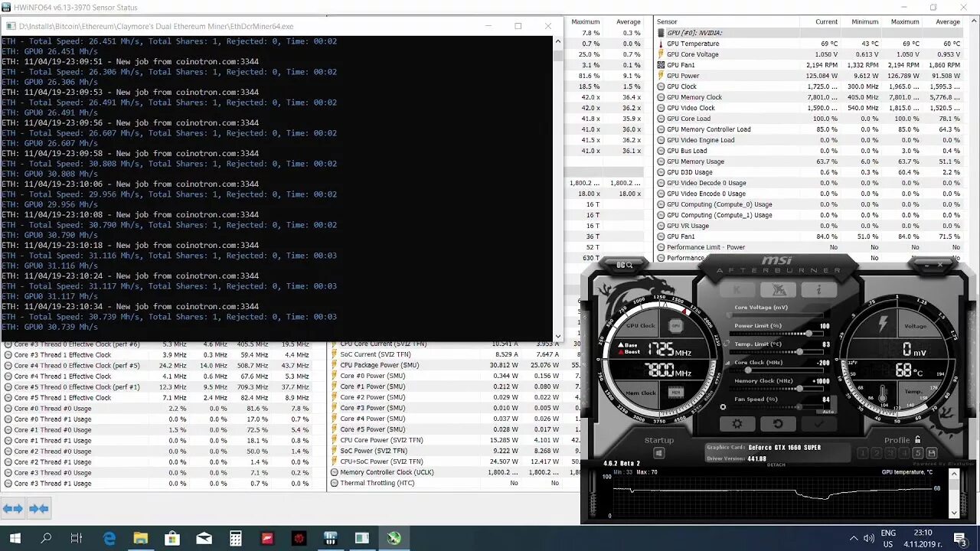Click HWiNFO collapse columns arrows button
This screenshot has height=551, width=980.
(39, 508)
